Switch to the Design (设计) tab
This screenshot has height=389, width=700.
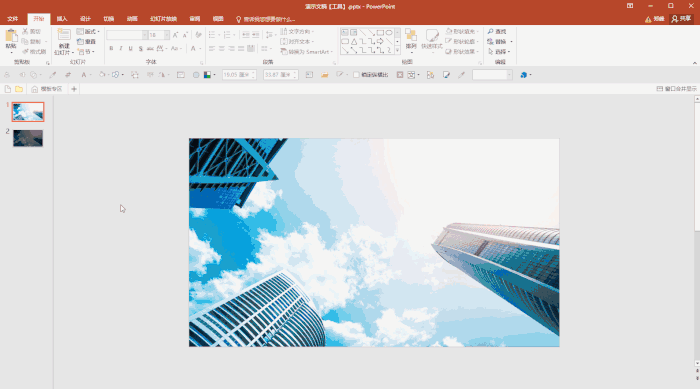(x=85, y=19)
